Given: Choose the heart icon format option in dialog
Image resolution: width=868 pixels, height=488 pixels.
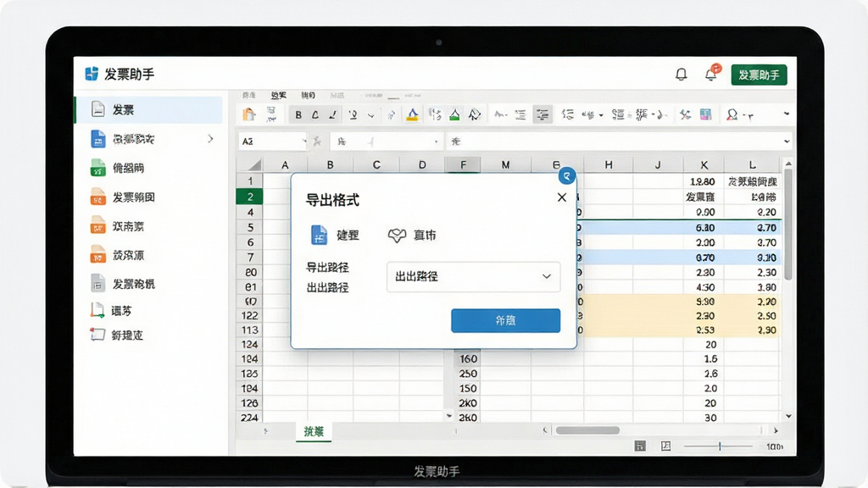Looking at the screenshot, I should 412,236.
